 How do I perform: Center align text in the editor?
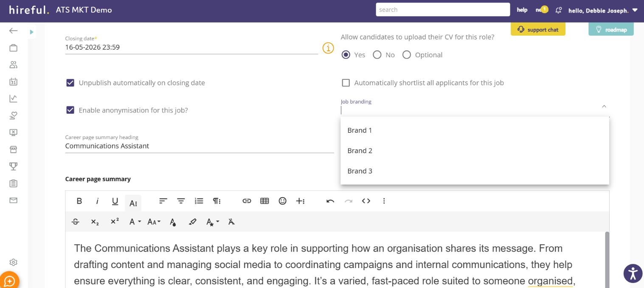coord(181,201)
